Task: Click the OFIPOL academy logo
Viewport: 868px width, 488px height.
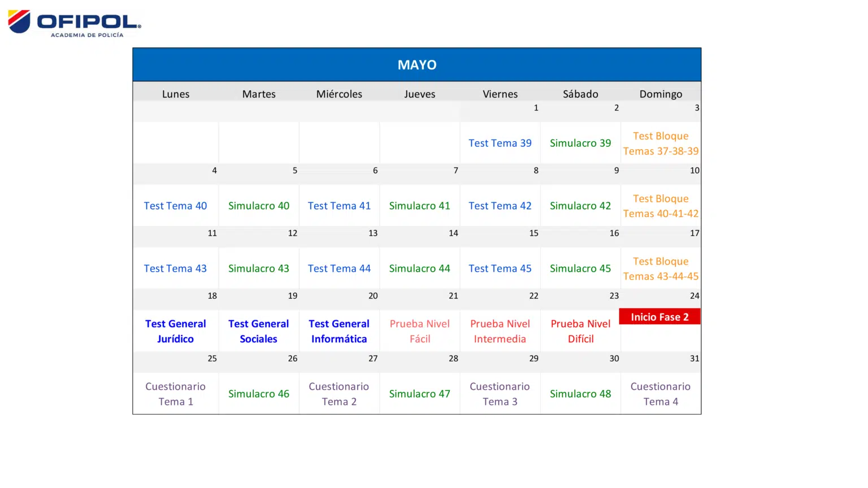Action: [x=73, y=23]
